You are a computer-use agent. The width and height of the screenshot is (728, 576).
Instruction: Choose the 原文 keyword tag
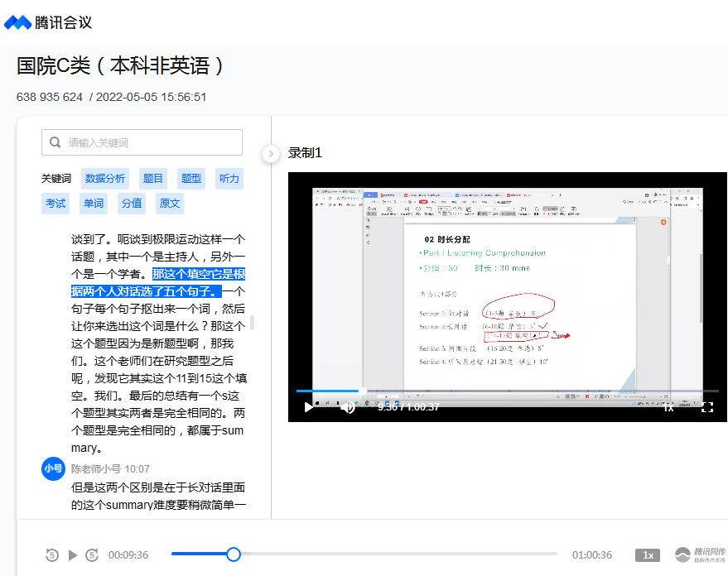click(x=169, y=203)
